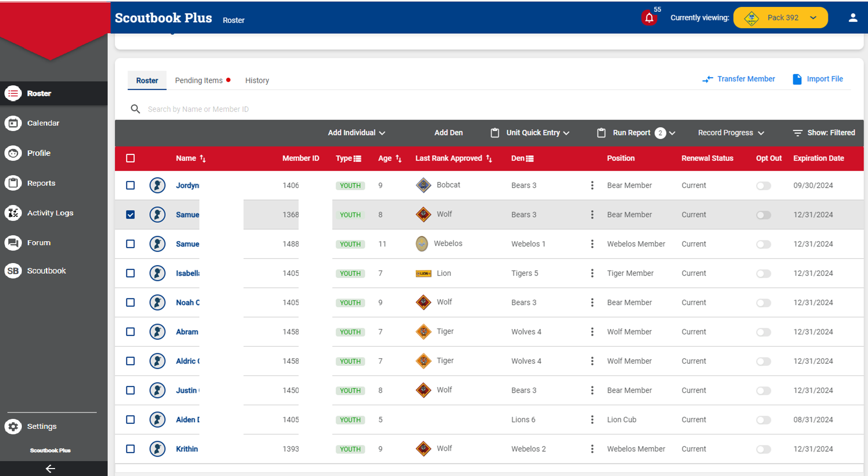Click the Forum sidebar icon
868x476 pixels.
point(13,243)
